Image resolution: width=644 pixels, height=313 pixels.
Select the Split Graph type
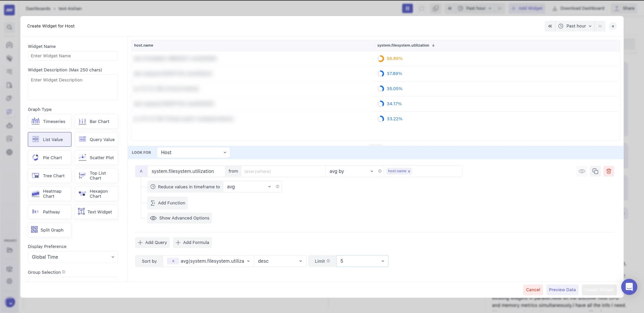(x=50, y=230)
